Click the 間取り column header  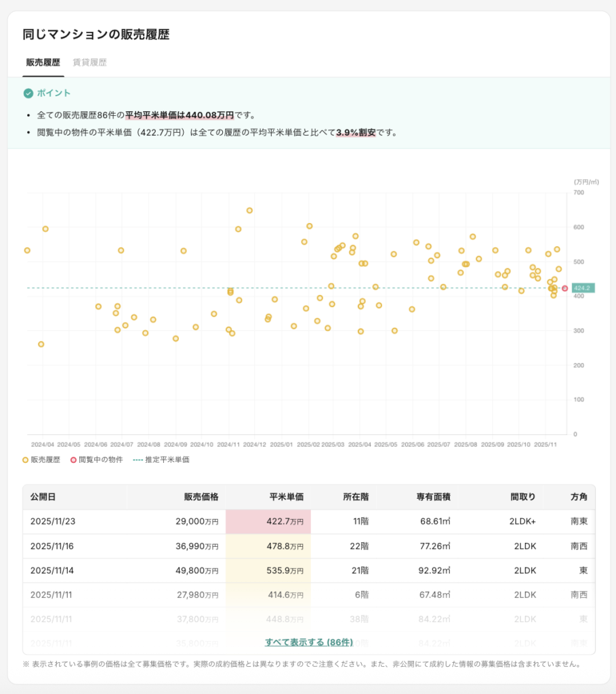click(522, 497)
